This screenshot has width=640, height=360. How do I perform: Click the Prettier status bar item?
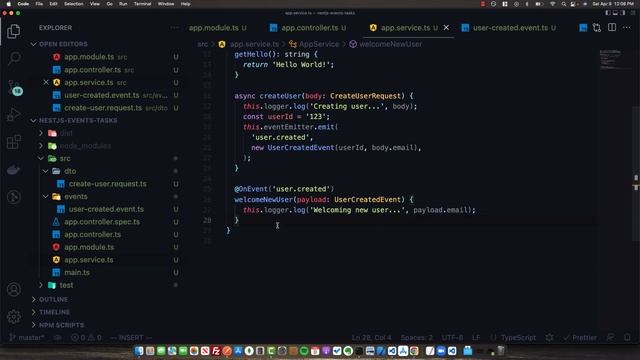pyautogui.click(x=580, y=338)
